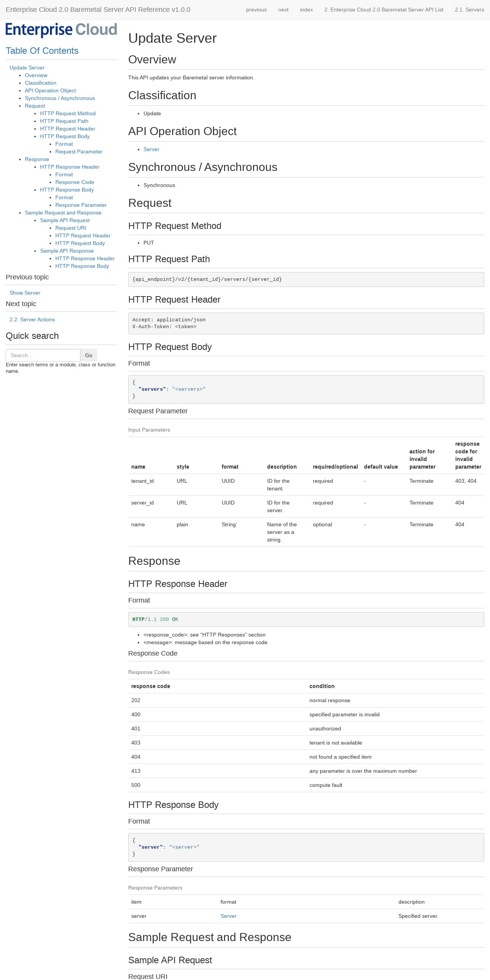The width and height of the screenshot is (490, 980).
Task: Click the Enterprise Cloud logo
Action: [61, 30]
